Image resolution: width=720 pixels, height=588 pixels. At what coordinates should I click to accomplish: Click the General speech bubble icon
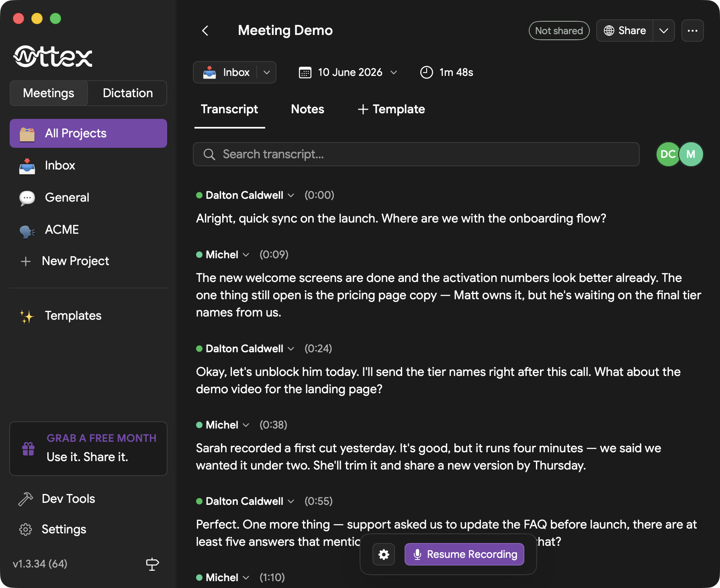[x=27, y=198]
